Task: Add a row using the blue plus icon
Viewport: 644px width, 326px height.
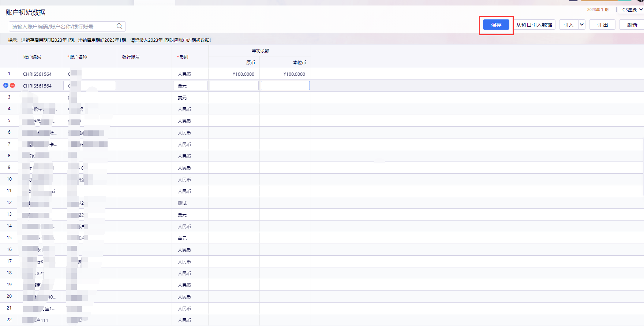Action: pyautogui.click(x=6, y=85)
